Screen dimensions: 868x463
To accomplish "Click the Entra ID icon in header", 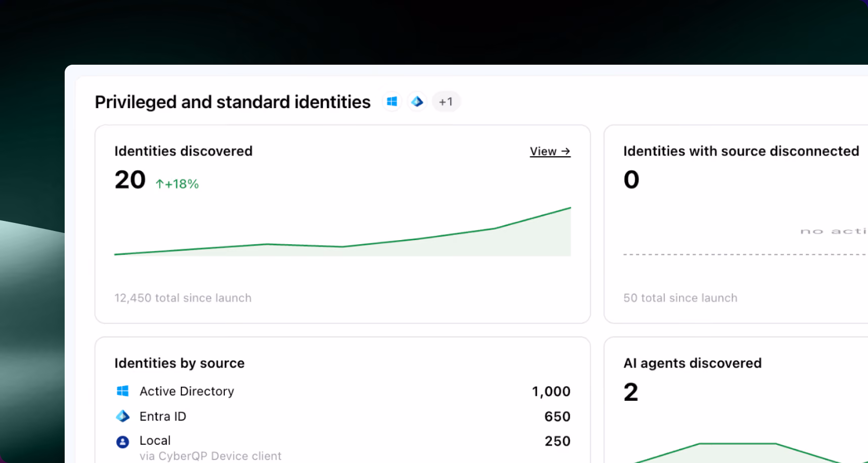I will (x=417, y=102).
